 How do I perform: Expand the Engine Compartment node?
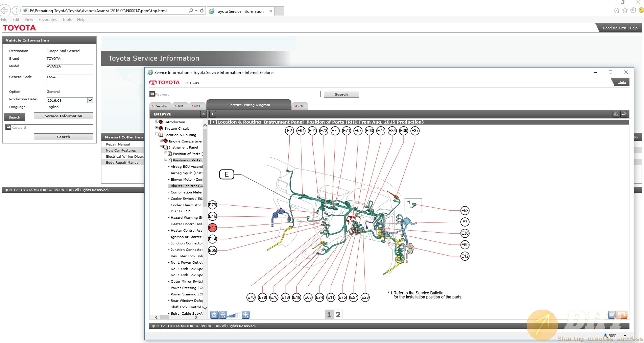click(x=161, y=140)
